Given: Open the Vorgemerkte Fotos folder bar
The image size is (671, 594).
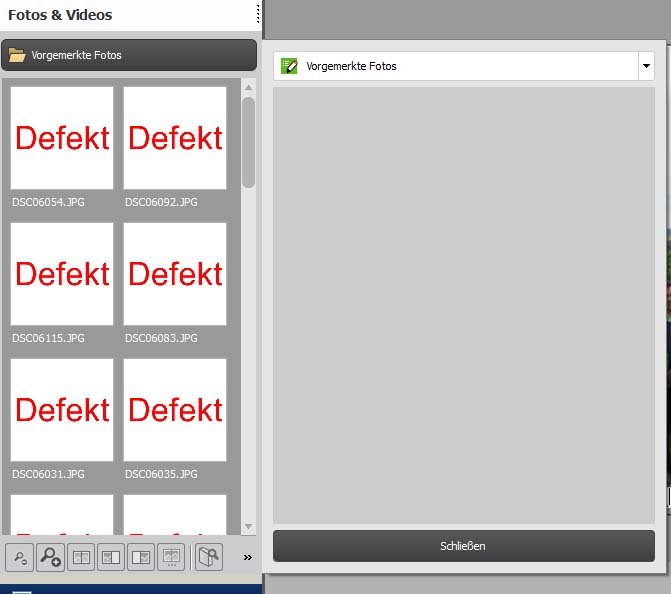Looking at the screenshot, I should coord(129,55).
